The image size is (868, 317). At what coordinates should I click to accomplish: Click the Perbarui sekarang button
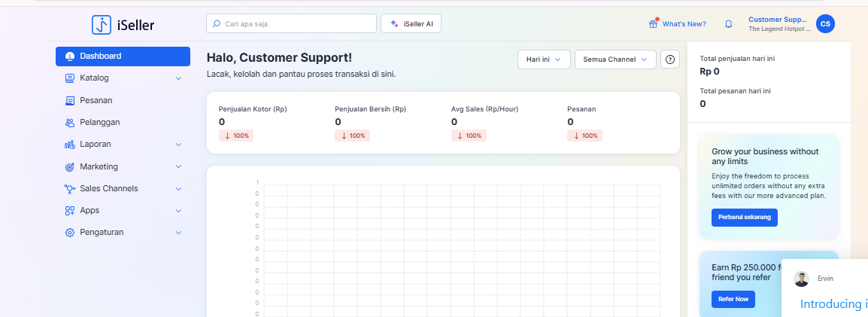pos(744,217)
